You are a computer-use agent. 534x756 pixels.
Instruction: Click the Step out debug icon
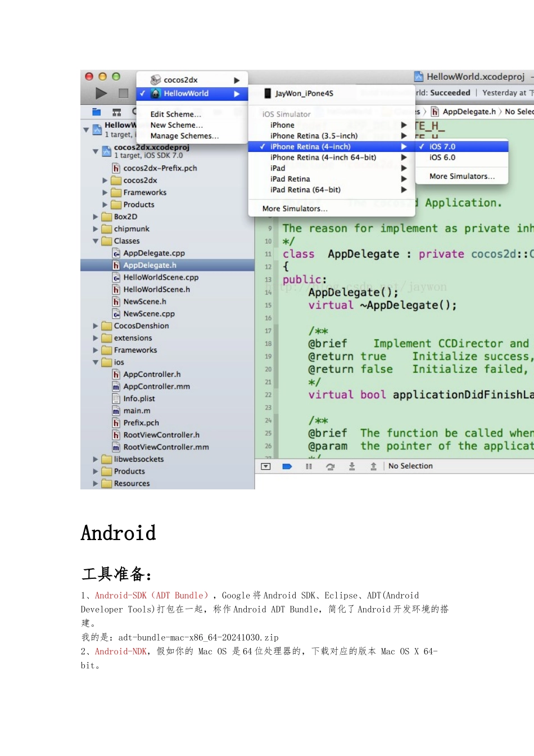tap(373, 466)
